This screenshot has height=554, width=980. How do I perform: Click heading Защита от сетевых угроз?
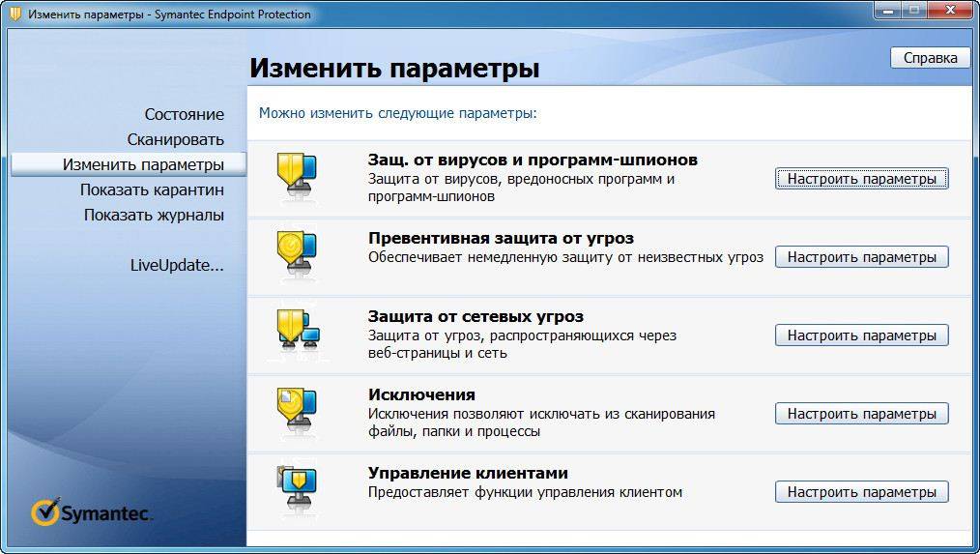tap(476, 316)
